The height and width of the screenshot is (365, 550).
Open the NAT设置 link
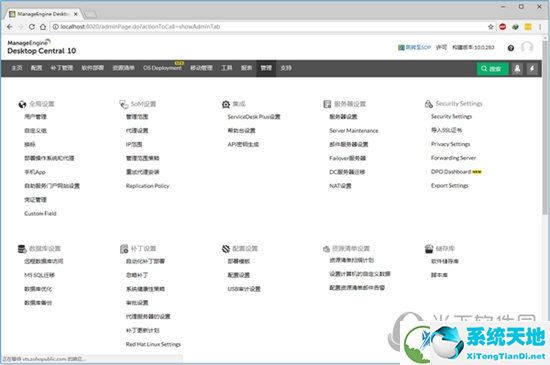pyautogui.click(x=340, y=186)
